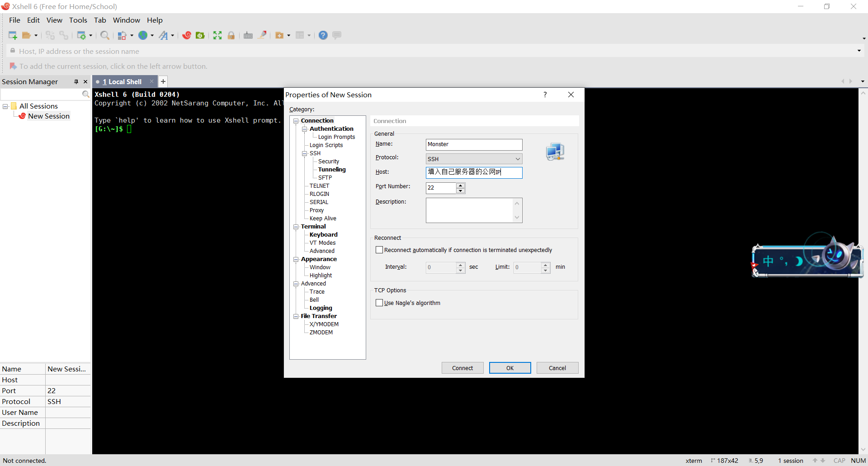Close the Session Manager panel
The height and width of the screenshot is (466, 868).
point(85,82)
